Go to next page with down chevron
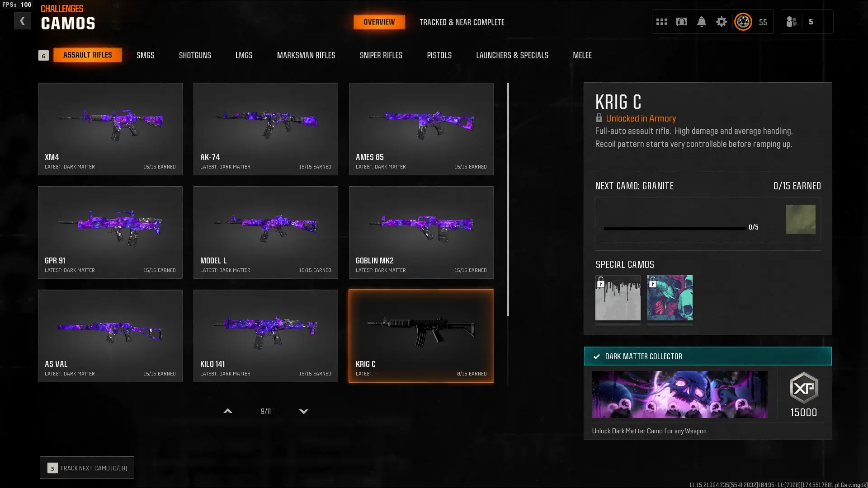The height and width of the screenshot is (488, 868). 304,411
